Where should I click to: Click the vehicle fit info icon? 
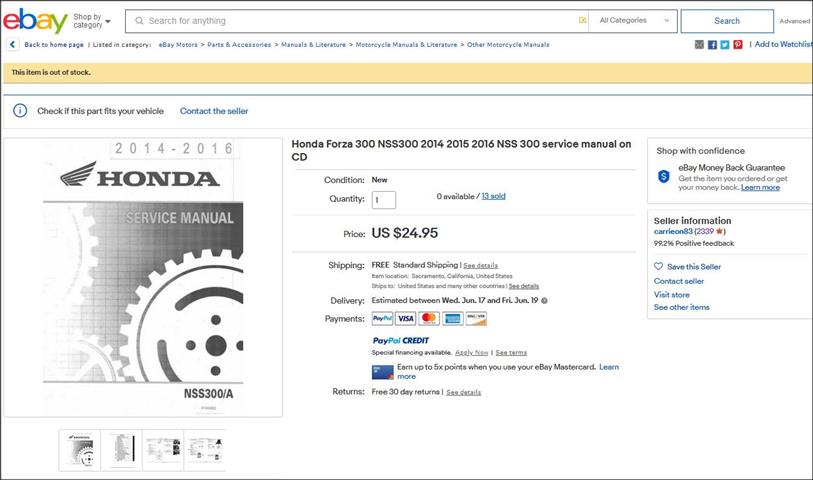(x=20, y=111)
